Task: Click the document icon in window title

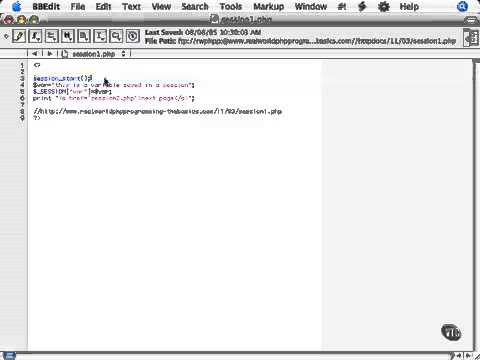Action: click(x=214, y=19)
